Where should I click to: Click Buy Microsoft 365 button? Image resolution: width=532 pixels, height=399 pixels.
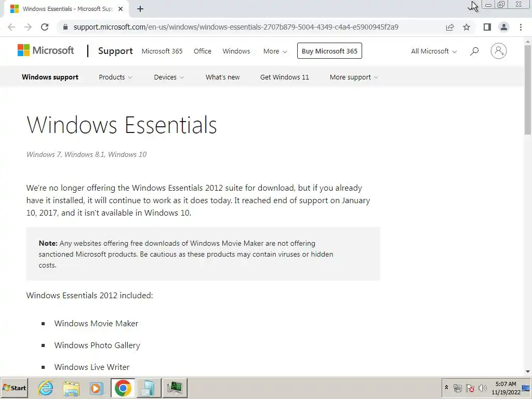(329, 51)
